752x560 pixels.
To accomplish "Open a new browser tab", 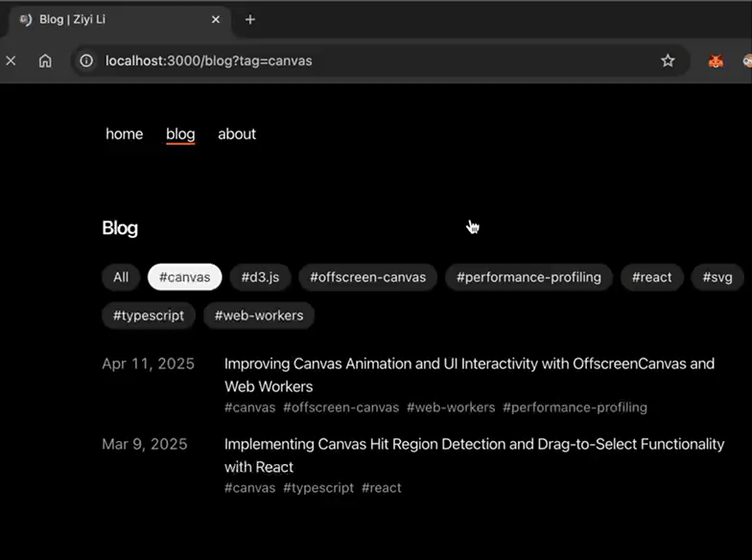I will pos(249,19).
